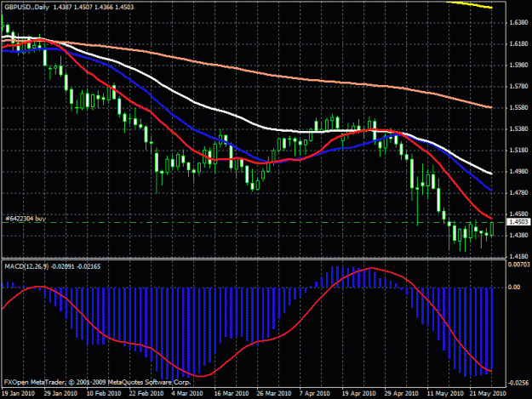Click the FXOpen MetaTrader copyright text
The height and width of the screenshot is (399, 532).
(x=97, y=382)
